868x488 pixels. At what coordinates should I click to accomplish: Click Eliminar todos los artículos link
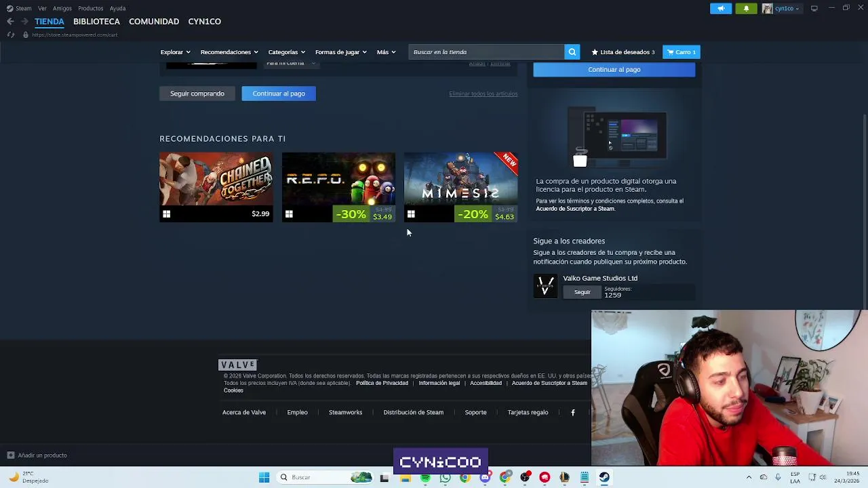483,94
